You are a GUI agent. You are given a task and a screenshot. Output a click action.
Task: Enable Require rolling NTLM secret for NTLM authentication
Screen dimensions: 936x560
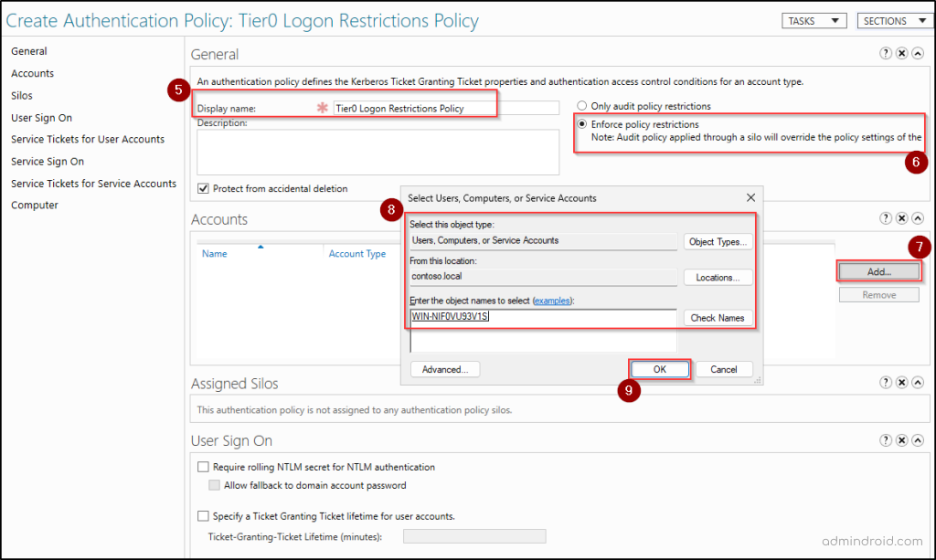203,467
